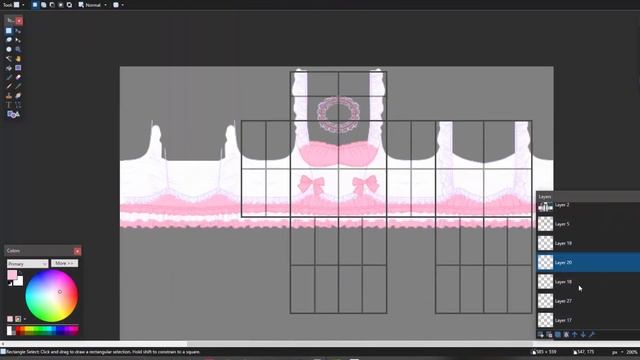640x360 pixels.
Task: Select the Shapes tool
Action: pyautogui.click(x=13, y=115)
